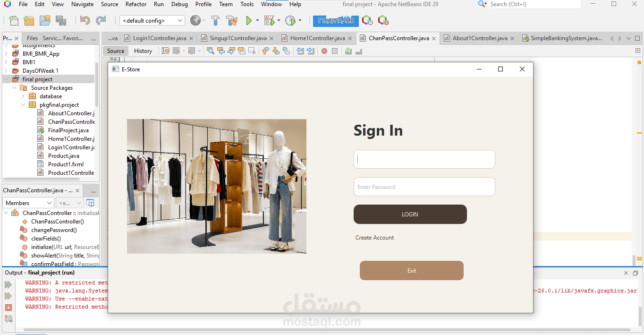Click the globe browser icon in toolbar

coord(195,21)
